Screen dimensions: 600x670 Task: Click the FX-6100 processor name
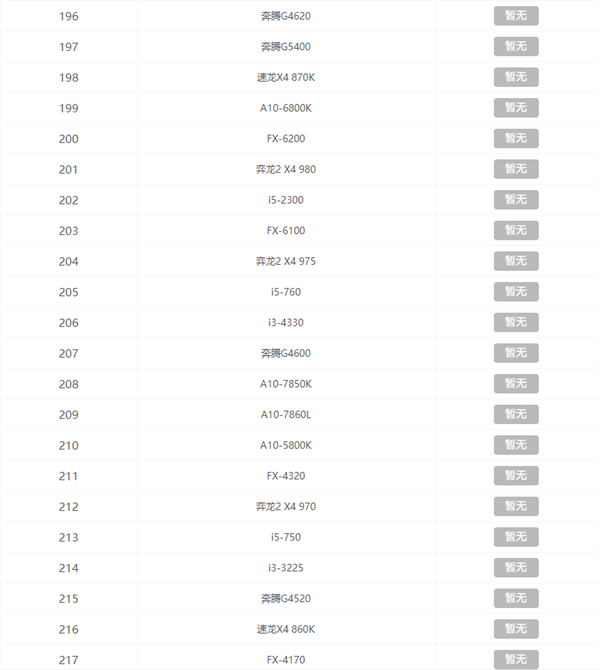[x=286, y=231]
